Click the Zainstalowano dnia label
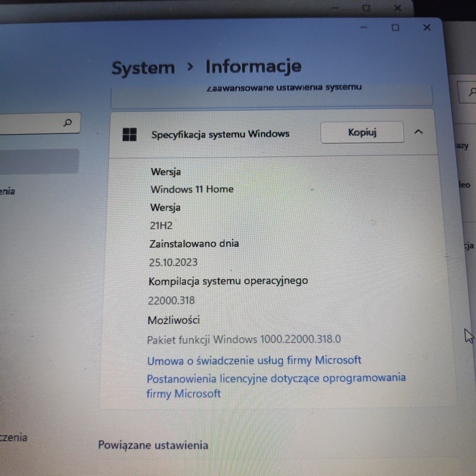The height and width of the screenshot is (476, 476). (x=194, y=244)
